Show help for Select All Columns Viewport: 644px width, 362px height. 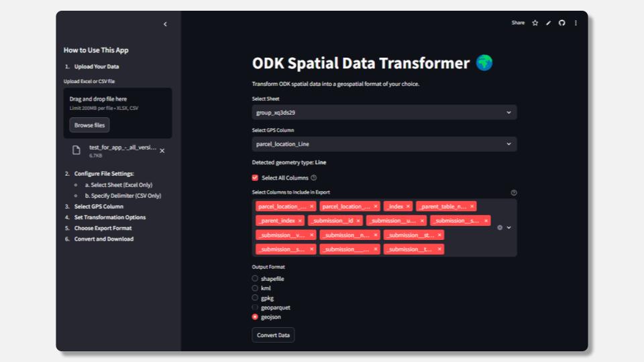(x=314, y=178)
